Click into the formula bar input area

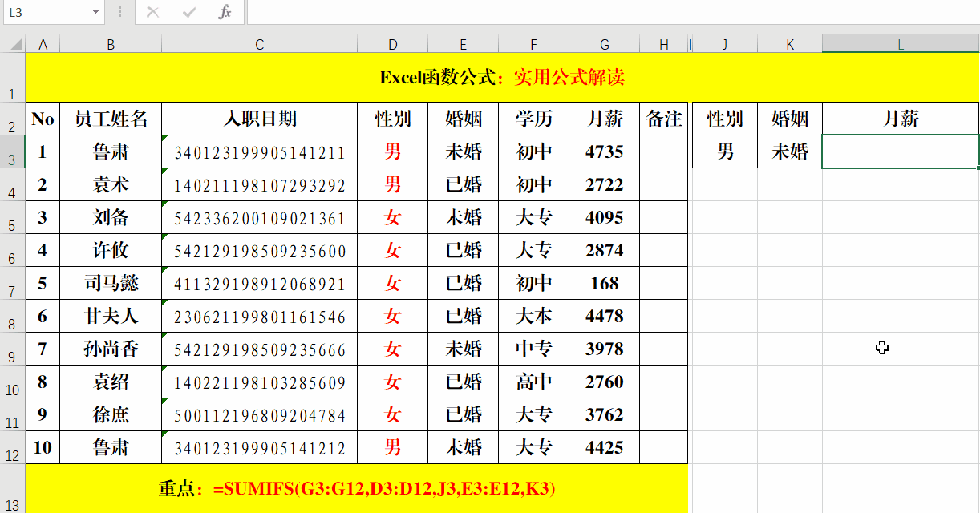[613, 12]
